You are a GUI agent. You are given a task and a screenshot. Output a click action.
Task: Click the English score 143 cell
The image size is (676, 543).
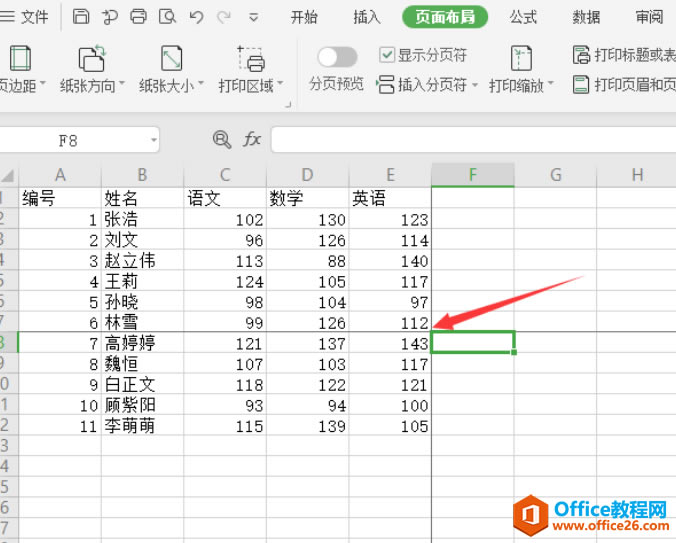390,343
